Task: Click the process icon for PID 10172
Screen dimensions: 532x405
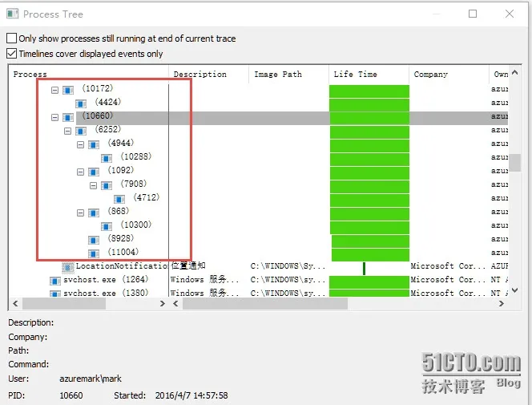Action: (68, 91)
